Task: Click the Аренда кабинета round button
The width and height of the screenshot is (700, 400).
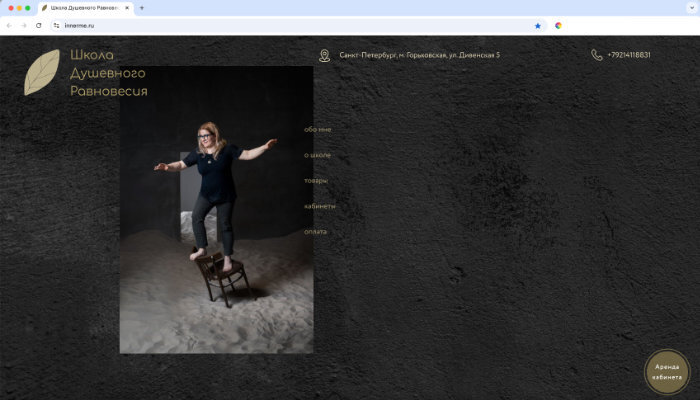Action: click(667, 372)
